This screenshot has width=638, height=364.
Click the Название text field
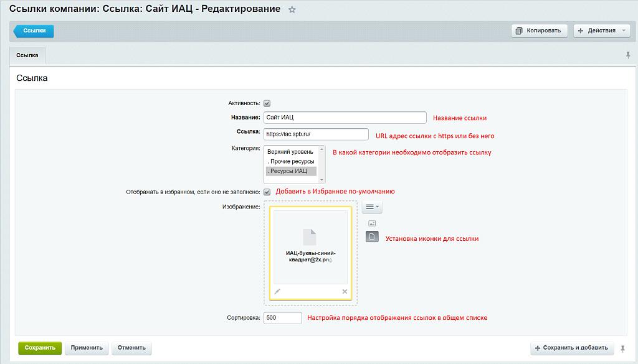coord(345,117)
